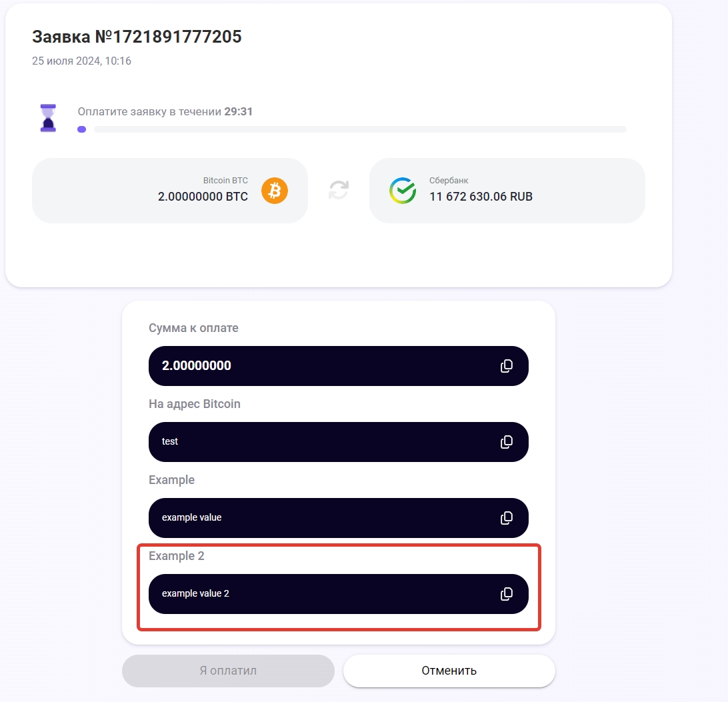Copy the Example 2 field value
The image size is (728, 702).
(507, 594)
